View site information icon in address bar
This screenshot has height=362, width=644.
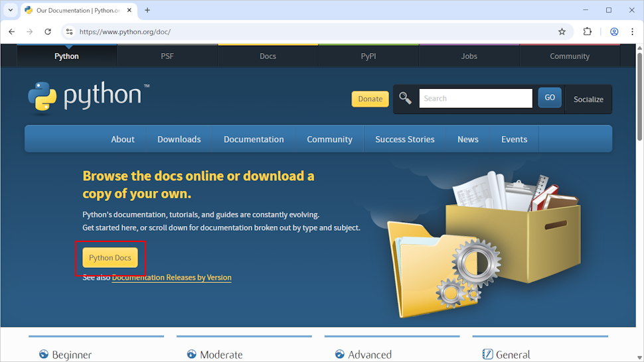click(70, 32)
